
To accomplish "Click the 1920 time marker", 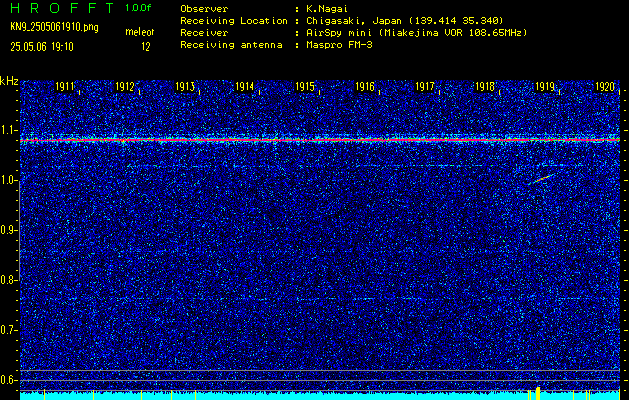I will click(x=605, y=86).
